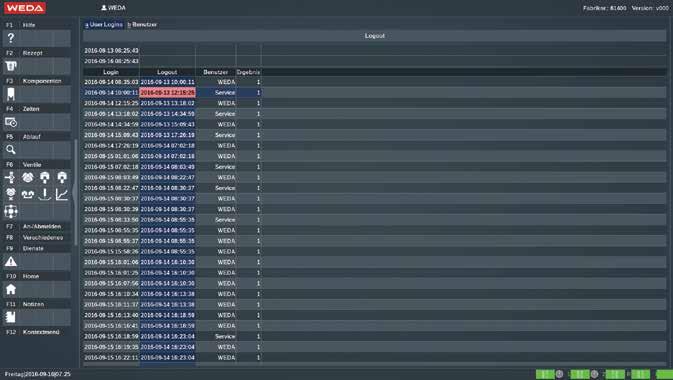Open the warning triangle Dienste icon
This screenshot has width=673, height=380.
click(11, 261)
